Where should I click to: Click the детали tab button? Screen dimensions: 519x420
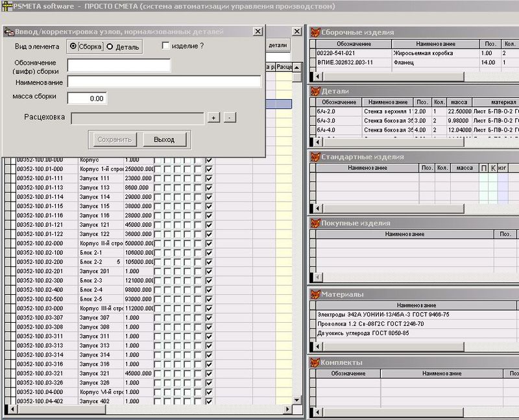coord(278,46)
